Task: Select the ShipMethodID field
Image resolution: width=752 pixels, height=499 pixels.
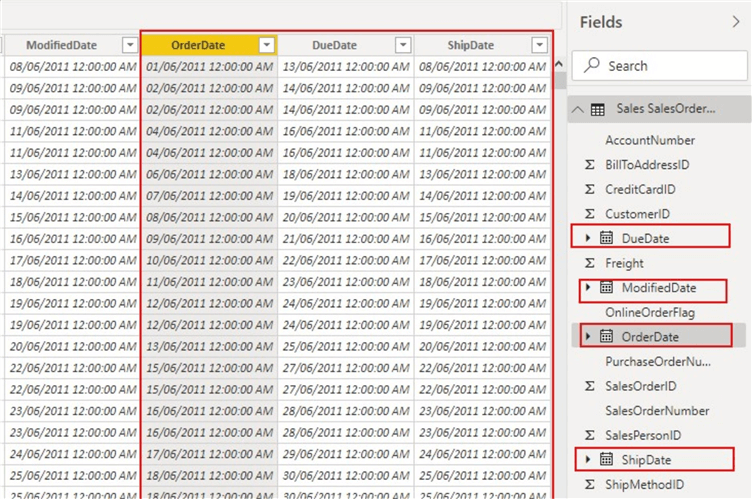Action: [645, 485]
